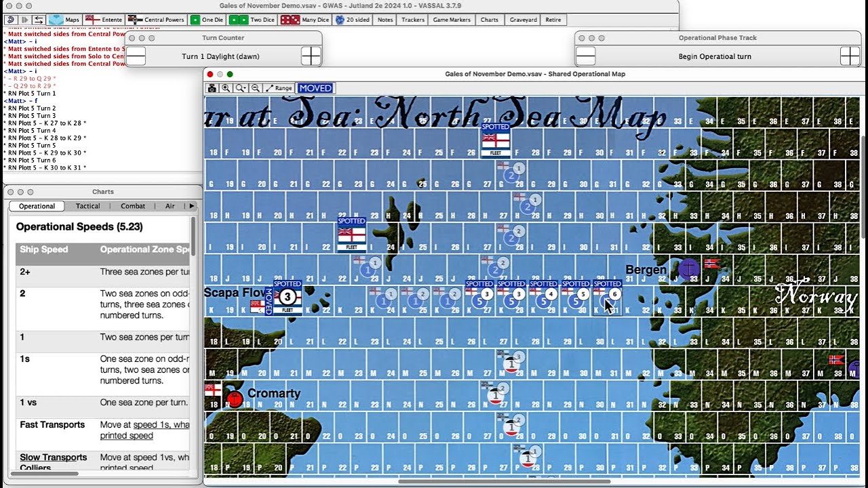
Task: Click the Cromarty red port marker
Action: pyautogui.click(x=234, y=399)
